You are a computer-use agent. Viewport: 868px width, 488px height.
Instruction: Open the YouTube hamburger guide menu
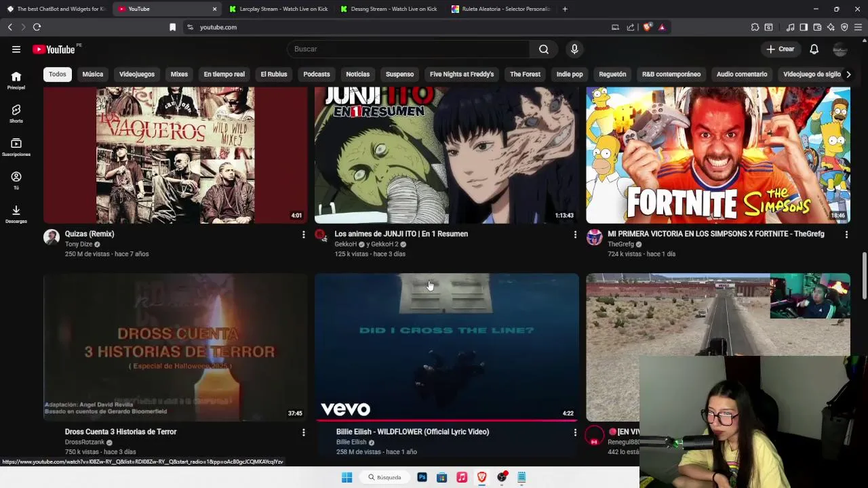point(16,49)
